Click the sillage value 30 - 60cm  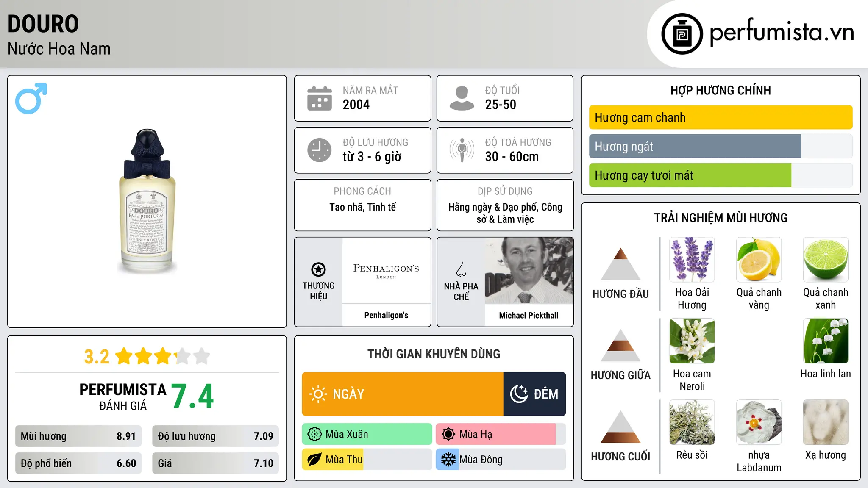click(x=512, y=157)
